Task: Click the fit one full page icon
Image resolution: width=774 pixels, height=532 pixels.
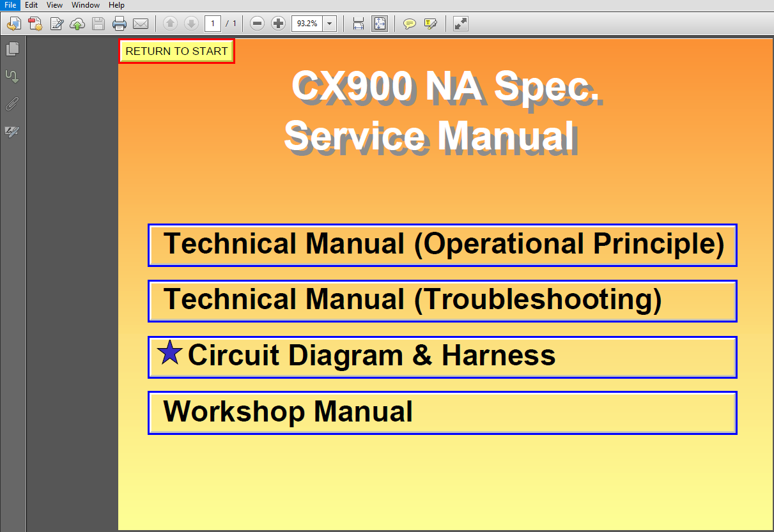Action: point(380,24)
